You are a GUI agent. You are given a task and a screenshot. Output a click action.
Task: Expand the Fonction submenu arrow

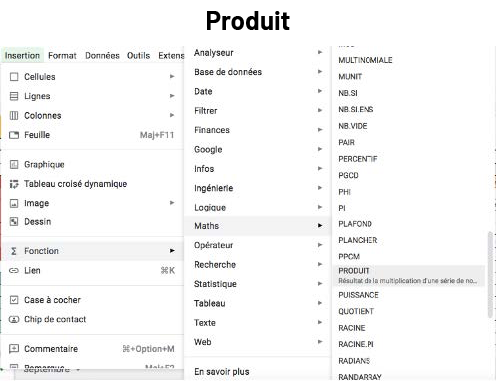coord(172,251)
